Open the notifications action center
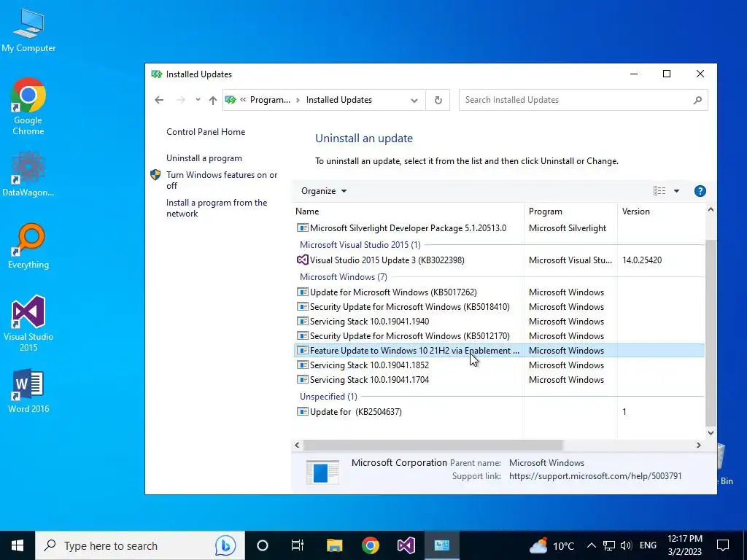This screenshot has width=747, height=560. (x=723, y=545)
